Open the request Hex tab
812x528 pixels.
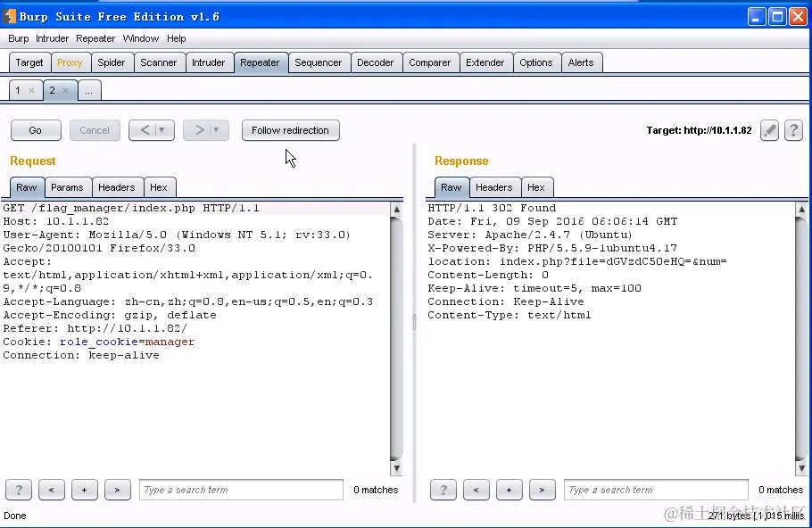[159, 187]
